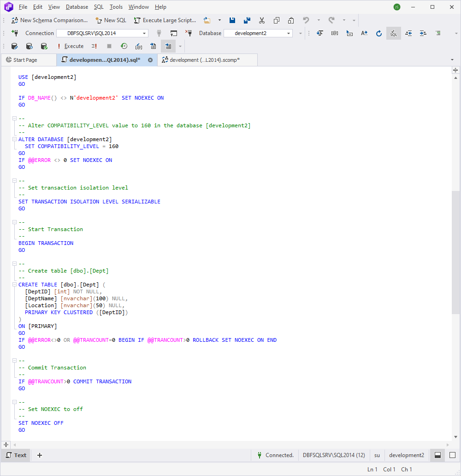Expand the Open File dropdown arrow
This screenshot has width=461, height=476.
219,20
